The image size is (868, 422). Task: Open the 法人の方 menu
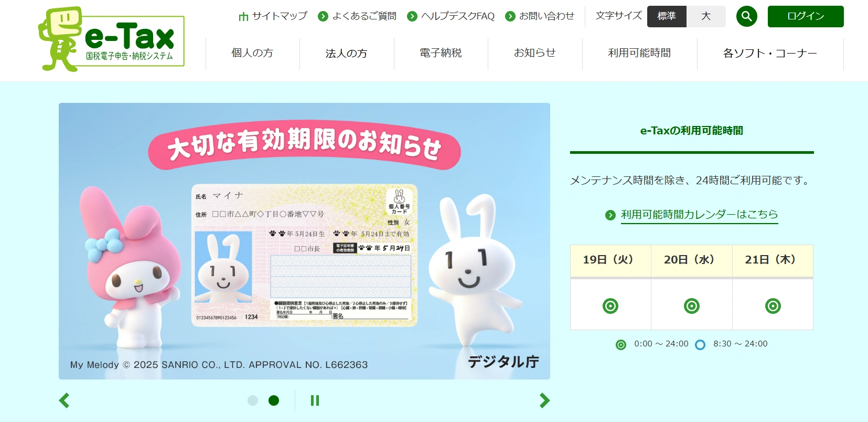[x=346, y=53]
